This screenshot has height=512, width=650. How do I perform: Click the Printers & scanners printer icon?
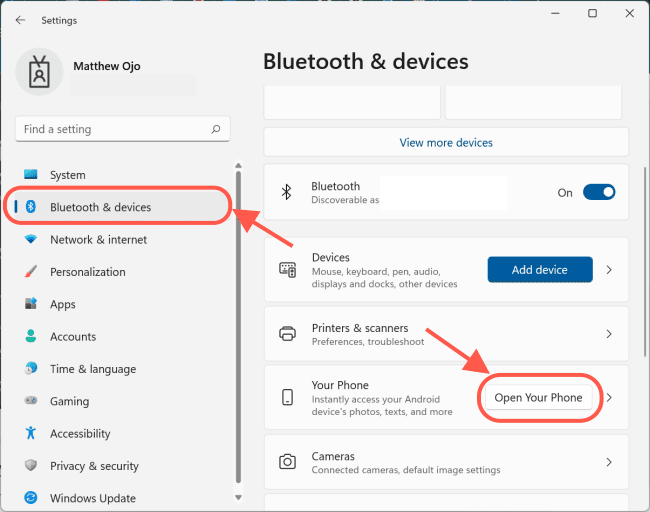tap(287, 334)
